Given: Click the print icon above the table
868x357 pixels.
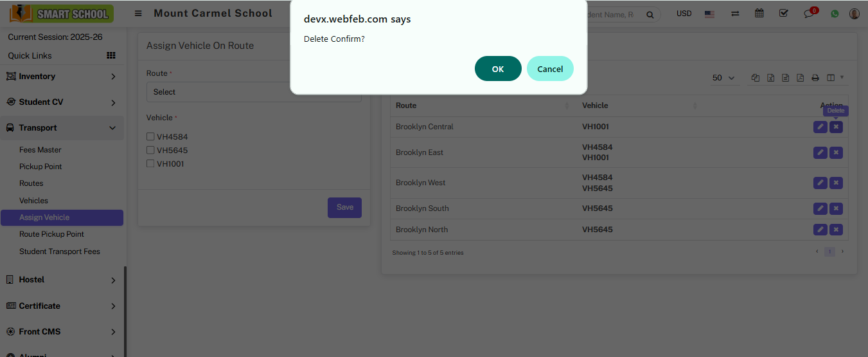Looking at the screenshot, I should click(x=815, y=78).
